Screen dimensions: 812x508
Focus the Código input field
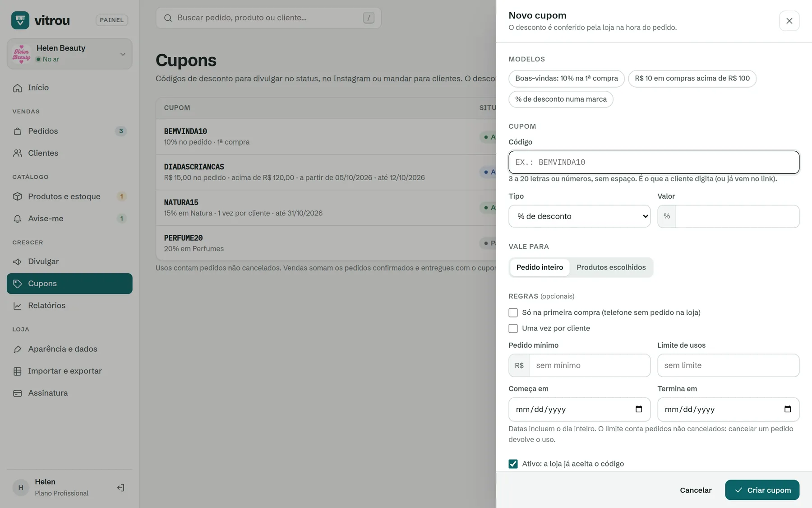[654, 162]
